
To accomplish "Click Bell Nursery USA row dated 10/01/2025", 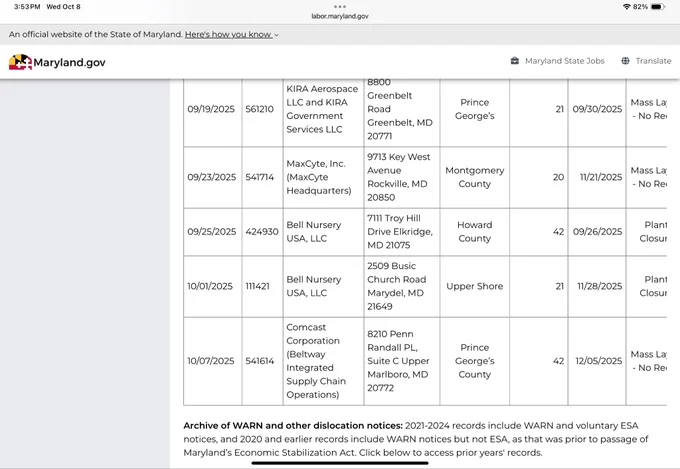I will click(x=324, y=286).
